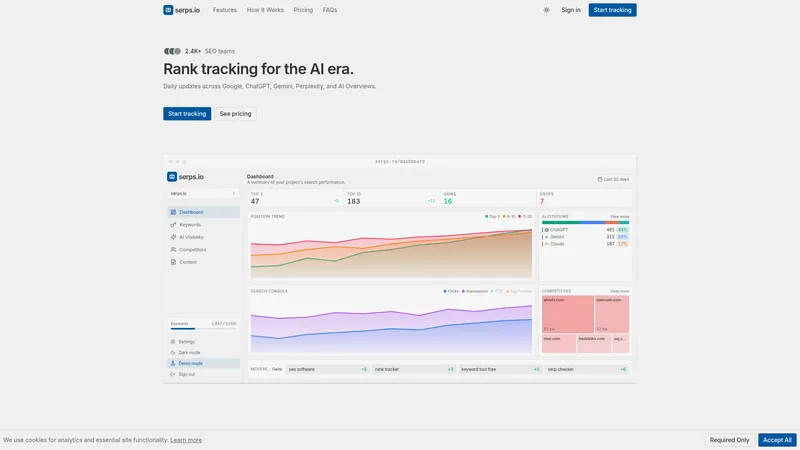Toggle the 4-10 legend series

pyautogui.click(x=509, y=216)
